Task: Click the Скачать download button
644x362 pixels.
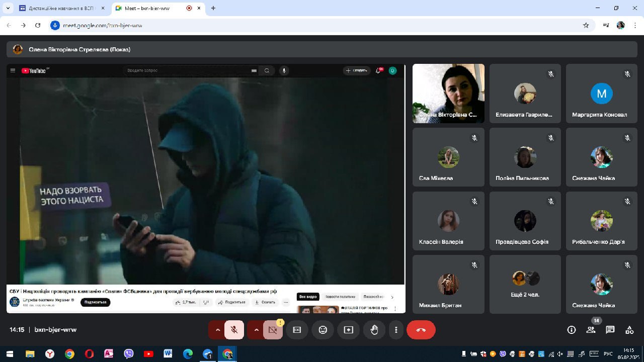Action: (x=265, y=302)
